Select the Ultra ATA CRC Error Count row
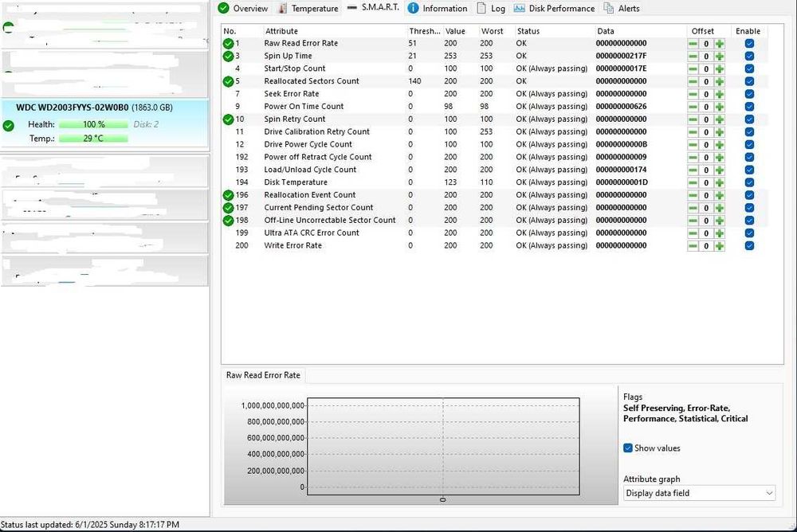 pyautogui.click(x=495, y=233)
